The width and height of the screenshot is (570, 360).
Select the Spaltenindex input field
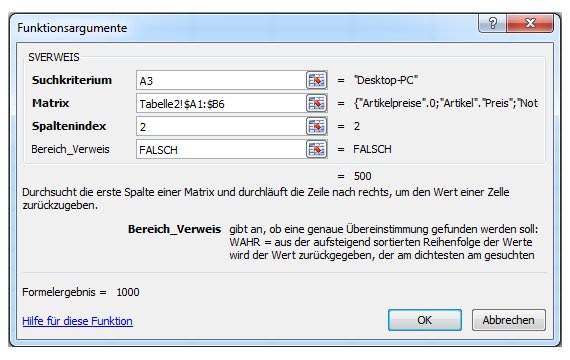click(221, 126)
